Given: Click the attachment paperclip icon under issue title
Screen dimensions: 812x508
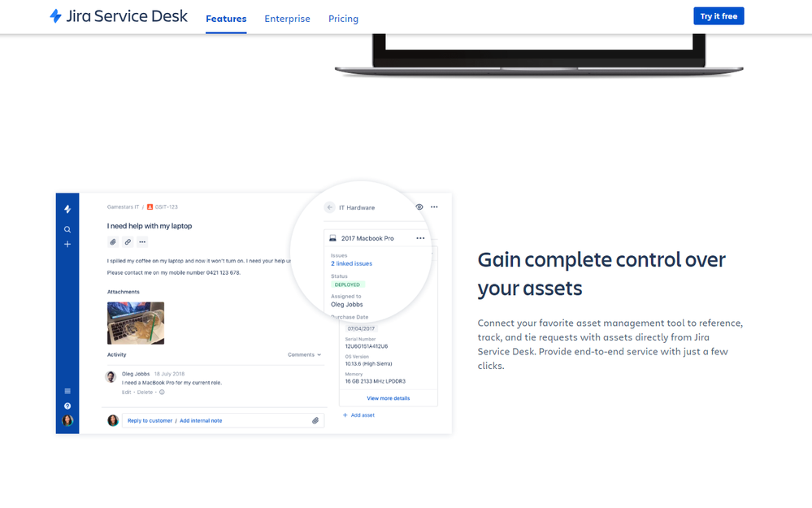Looking at the screenshot, I should (113, 242).
